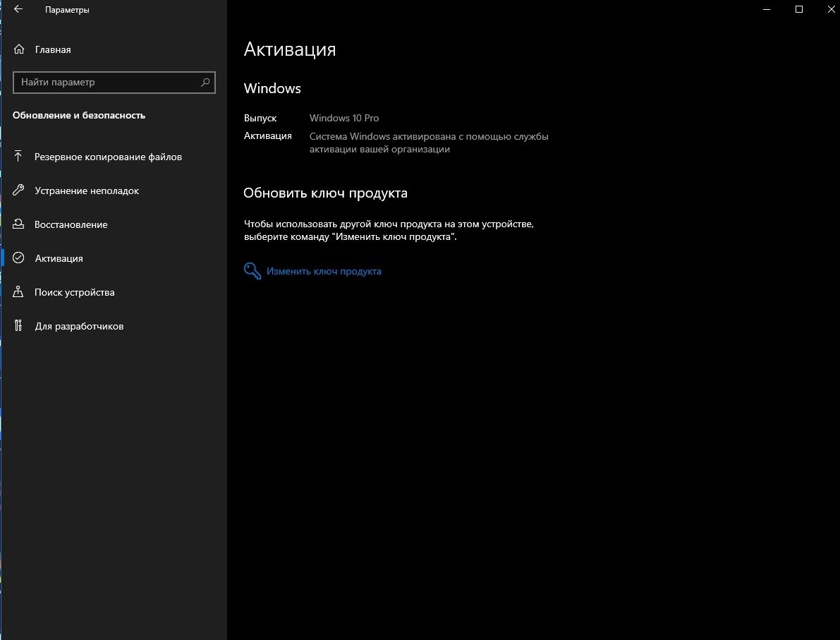The image size is (840, 640).
Task: Click the Windows section heading
Action: 272,88
